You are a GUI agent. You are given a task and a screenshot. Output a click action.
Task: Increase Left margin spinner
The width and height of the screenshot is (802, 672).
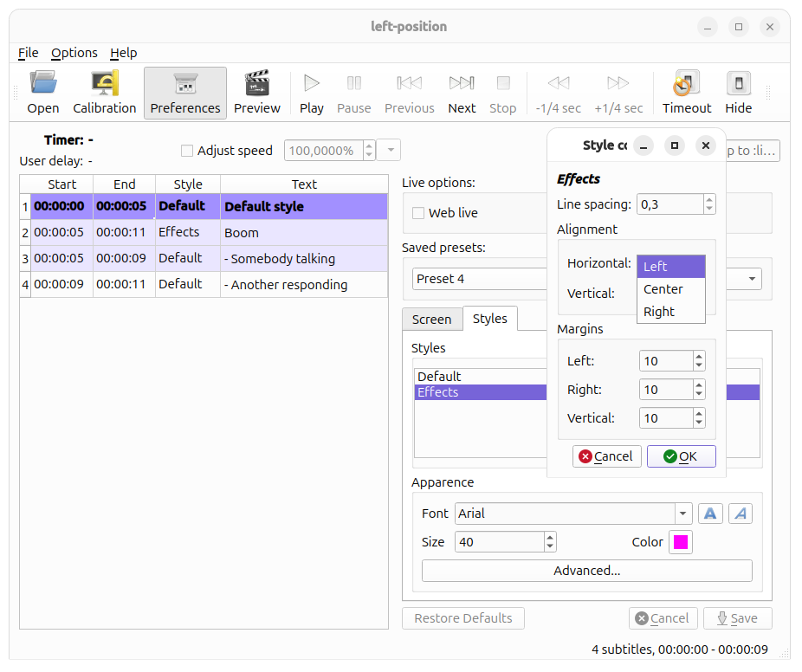699,357
